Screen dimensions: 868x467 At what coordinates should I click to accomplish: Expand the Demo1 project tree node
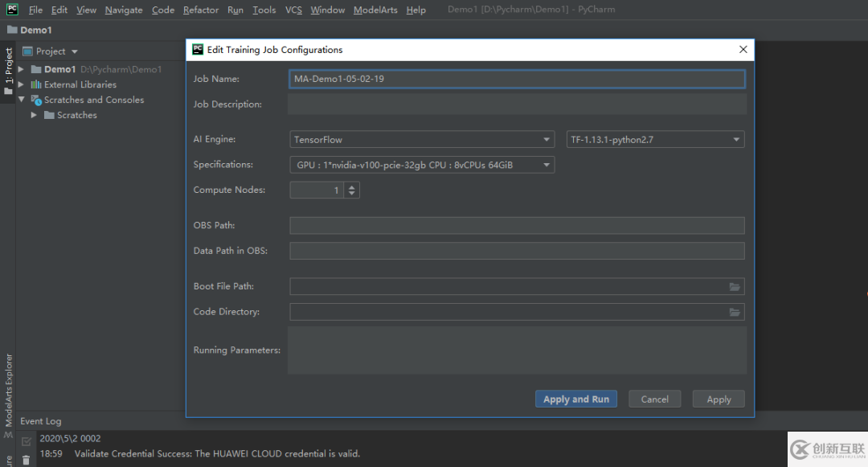click(22, 69)
